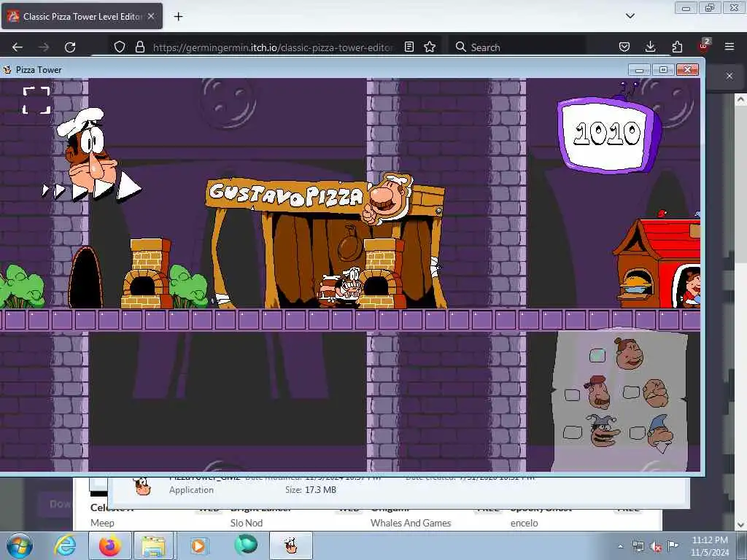
Task: Open the shield tracking protection icon
Action: click(120, 47)
